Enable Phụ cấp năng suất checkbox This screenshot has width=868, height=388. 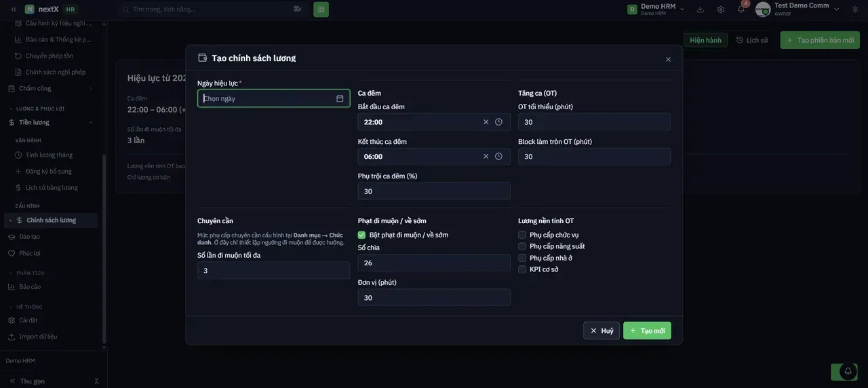tap(522, 247)
